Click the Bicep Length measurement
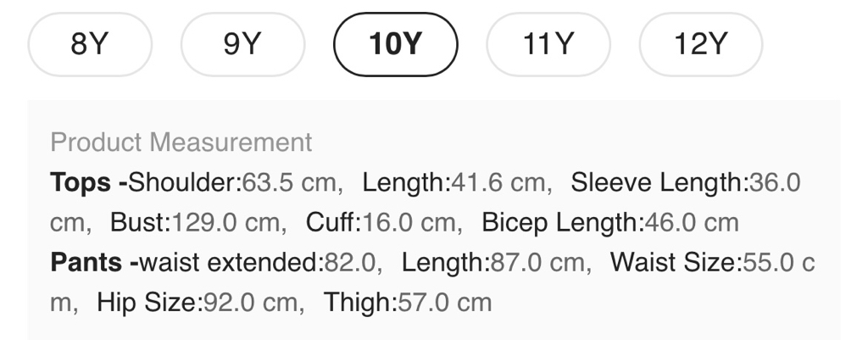 (x=609, y=223)
